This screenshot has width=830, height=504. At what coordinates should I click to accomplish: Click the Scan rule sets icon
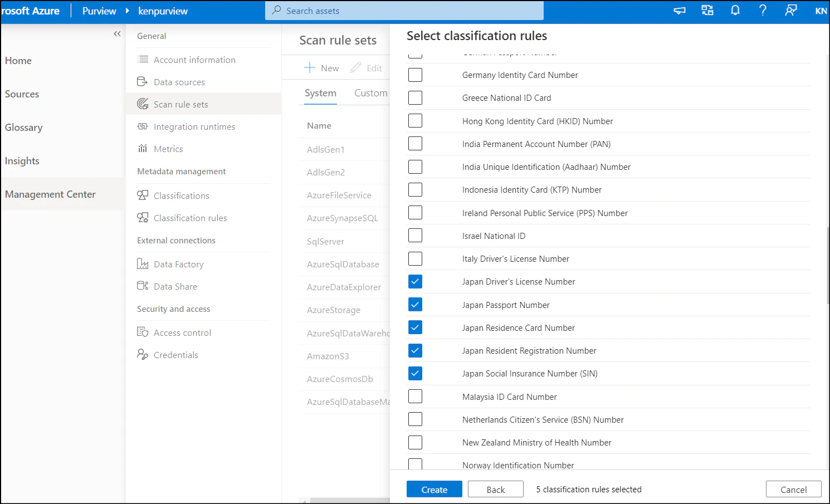[143, 104]
